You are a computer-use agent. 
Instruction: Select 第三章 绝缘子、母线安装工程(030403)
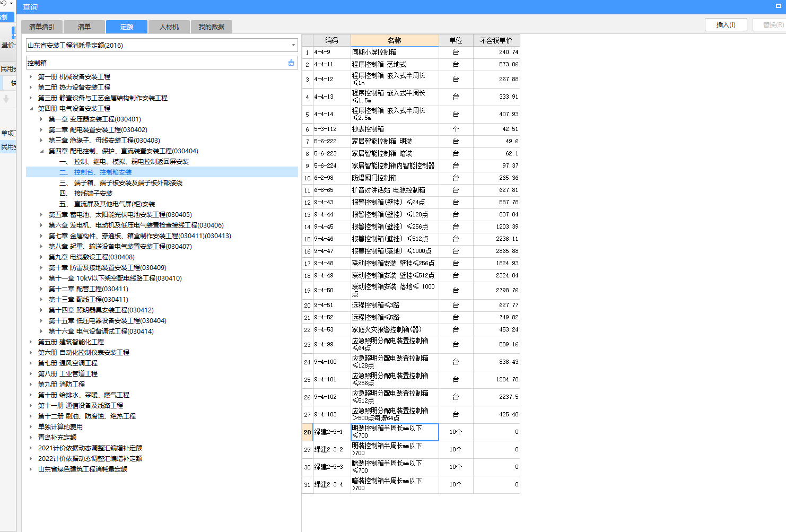click(x=104, y=140)
